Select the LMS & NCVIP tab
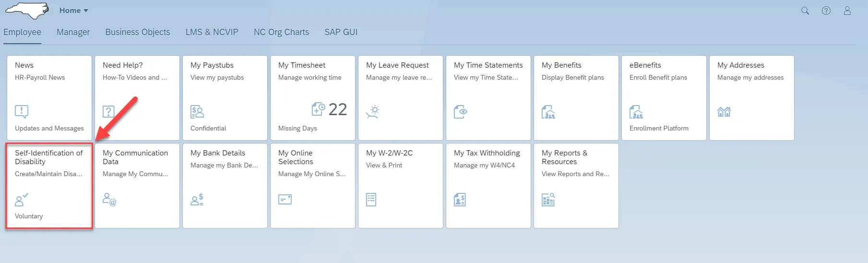 [212, 32]
